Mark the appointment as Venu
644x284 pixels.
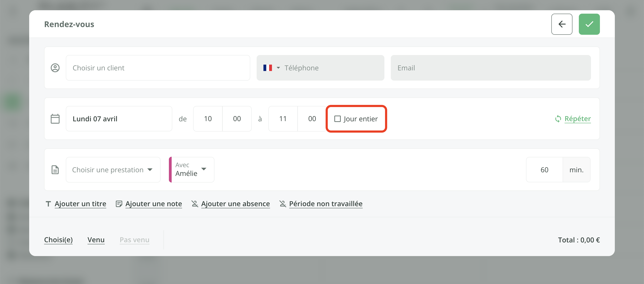[96, 240]
